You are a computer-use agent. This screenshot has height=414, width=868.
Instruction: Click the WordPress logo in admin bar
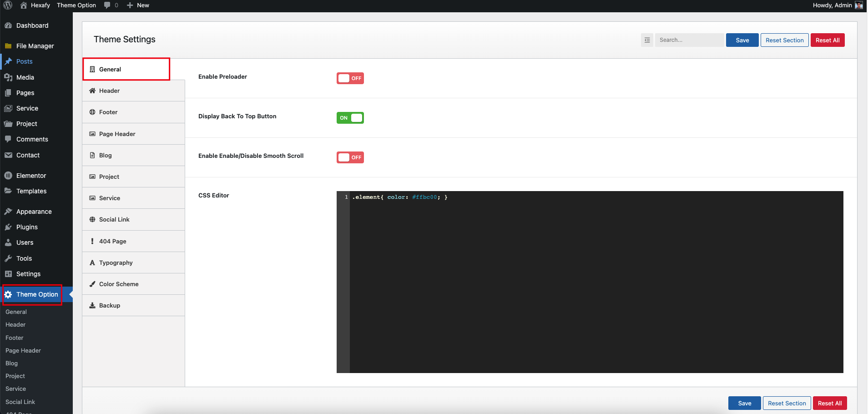[8, 5]
